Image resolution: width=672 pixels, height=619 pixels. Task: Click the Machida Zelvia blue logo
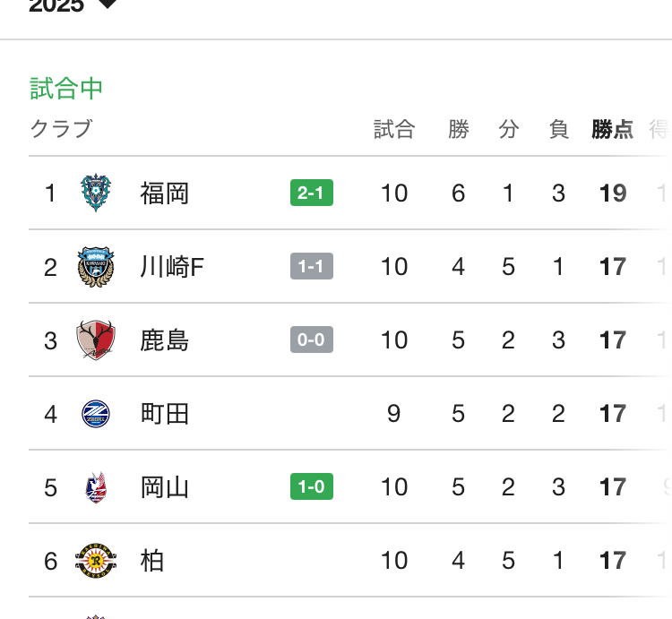click(96, 414)
